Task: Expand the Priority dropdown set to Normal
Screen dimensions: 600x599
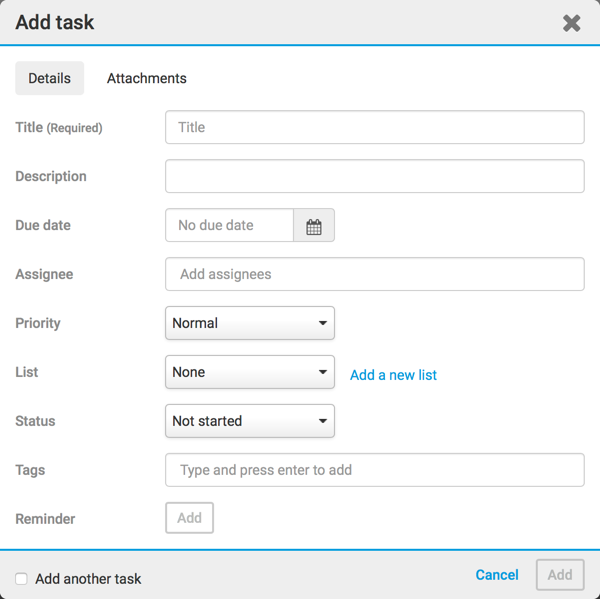Action: point(249,323)
